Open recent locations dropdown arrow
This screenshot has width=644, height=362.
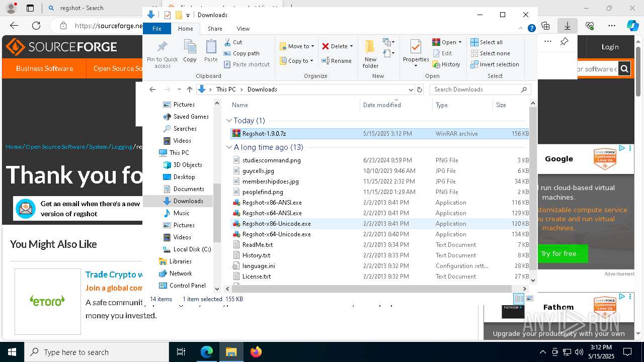179,89
